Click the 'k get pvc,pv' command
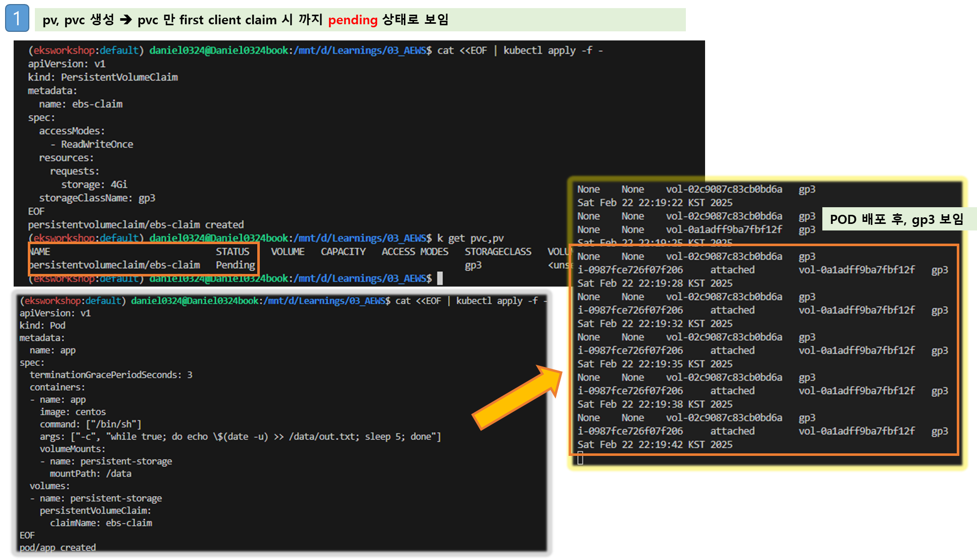Viewport: 977px width, 560px height. [x=470, y=238]
